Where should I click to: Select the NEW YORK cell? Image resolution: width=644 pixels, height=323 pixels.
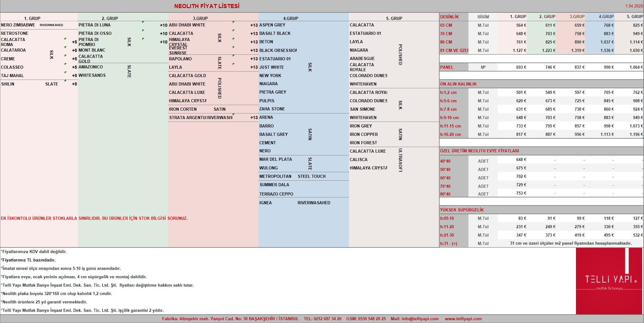(x=270, y=76)
